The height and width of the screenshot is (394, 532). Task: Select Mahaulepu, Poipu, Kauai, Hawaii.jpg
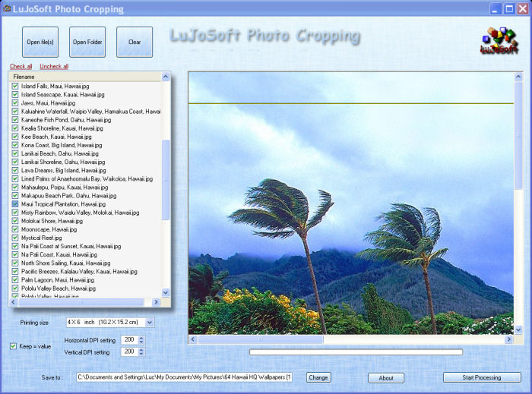tap(65, 188)
